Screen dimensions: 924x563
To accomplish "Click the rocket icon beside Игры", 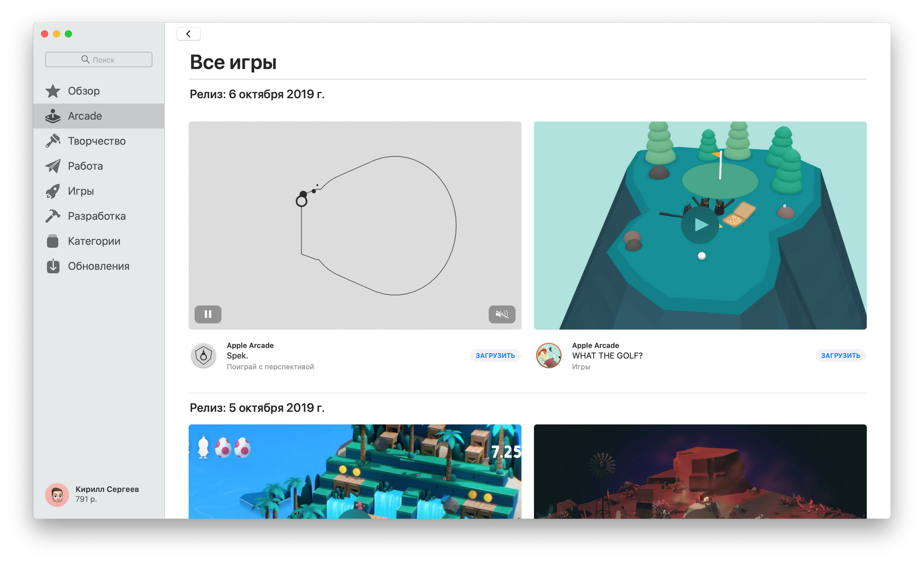I will [x=53, y=191].
